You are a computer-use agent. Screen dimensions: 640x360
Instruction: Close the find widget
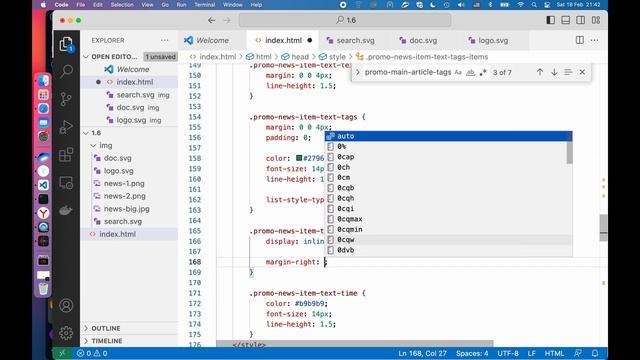click(x=582, y=72)
